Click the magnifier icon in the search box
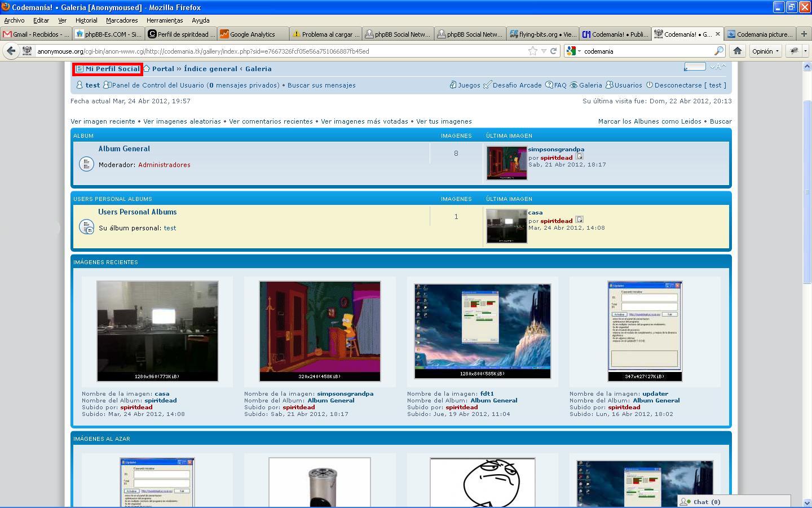The width and height of the screenshot is (812, 508). [718, 51]
